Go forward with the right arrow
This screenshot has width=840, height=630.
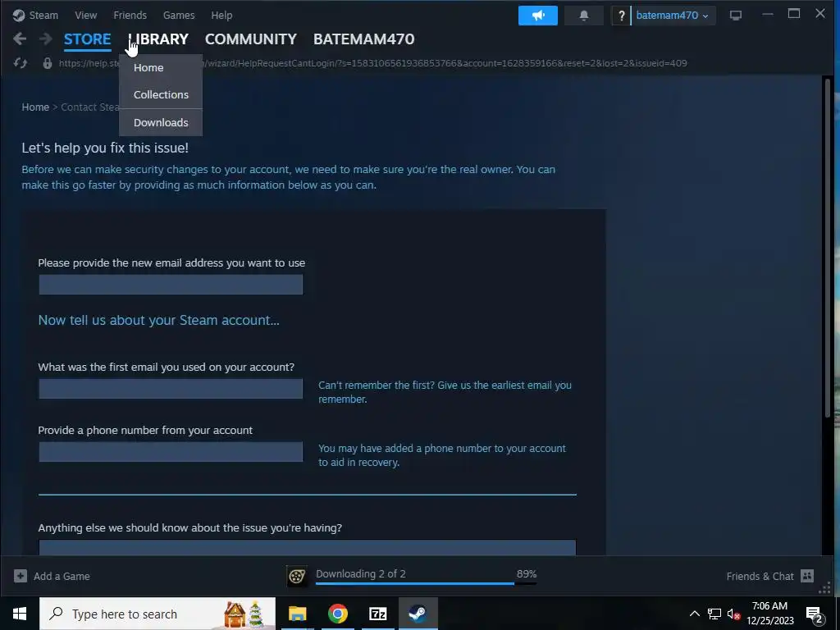pos(46,39)
